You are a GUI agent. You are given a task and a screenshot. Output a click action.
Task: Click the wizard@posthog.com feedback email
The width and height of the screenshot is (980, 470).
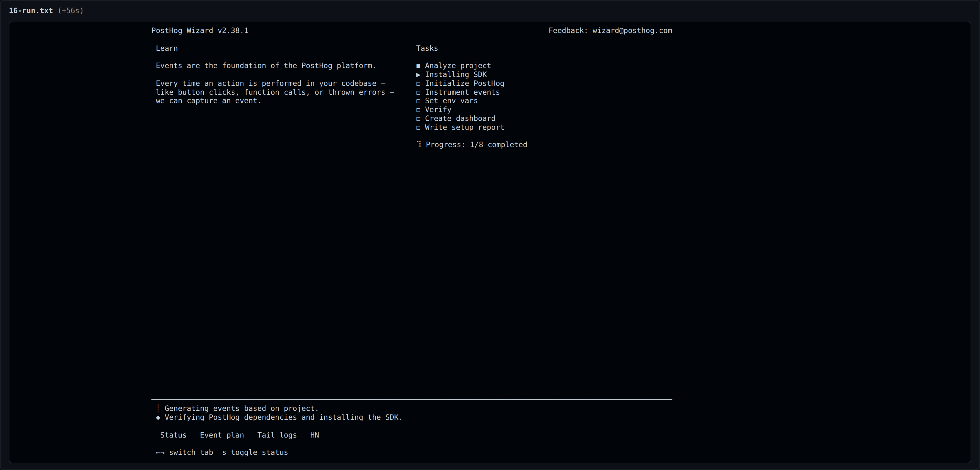point(632,30)
